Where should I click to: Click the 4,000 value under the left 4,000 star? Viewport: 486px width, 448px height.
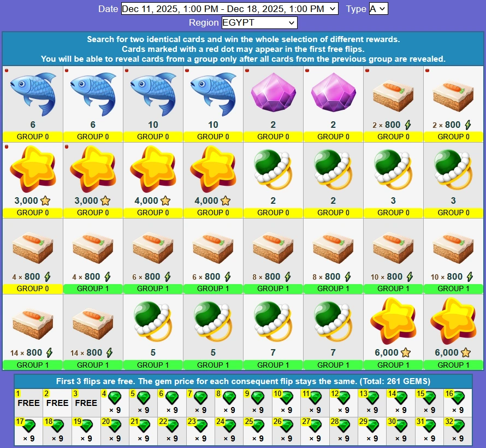point(146,201)
